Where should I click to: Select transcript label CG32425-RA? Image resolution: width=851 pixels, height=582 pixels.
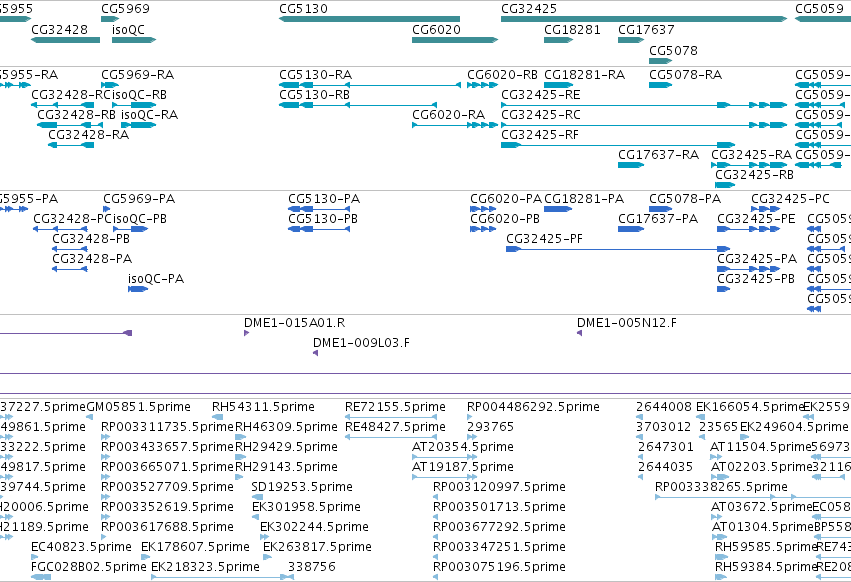[752, 155]
